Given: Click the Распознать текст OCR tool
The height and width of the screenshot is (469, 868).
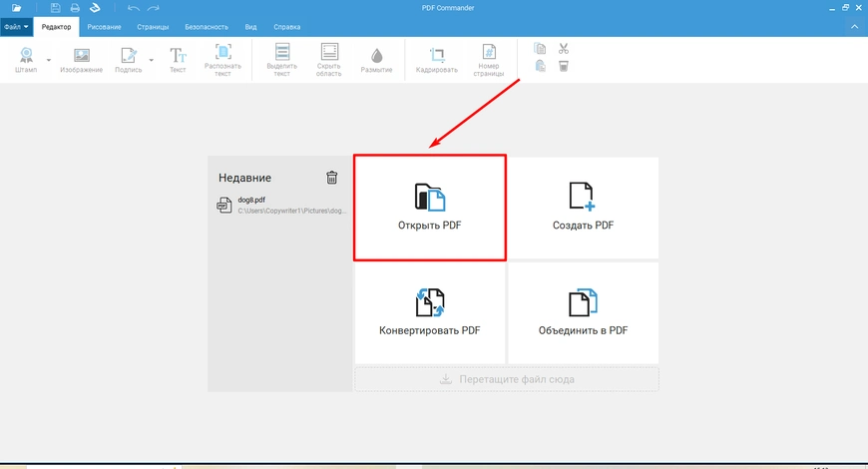Looking at the screenshot, I should 222,60.
